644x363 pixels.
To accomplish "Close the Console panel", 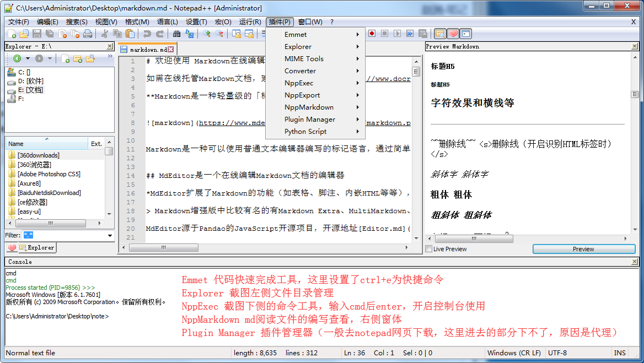I will [635, 262].
